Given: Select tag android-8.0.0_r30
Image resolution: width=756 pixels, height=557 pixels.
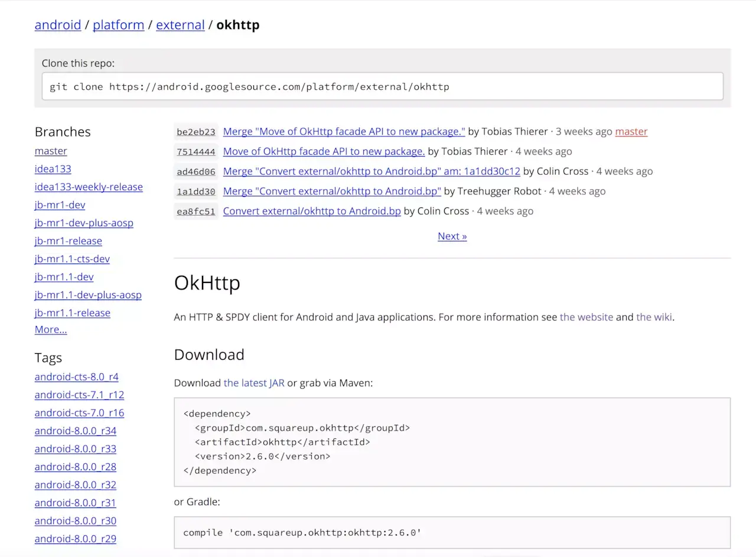Looking at the screenshot, I should (x=76, y=521).
